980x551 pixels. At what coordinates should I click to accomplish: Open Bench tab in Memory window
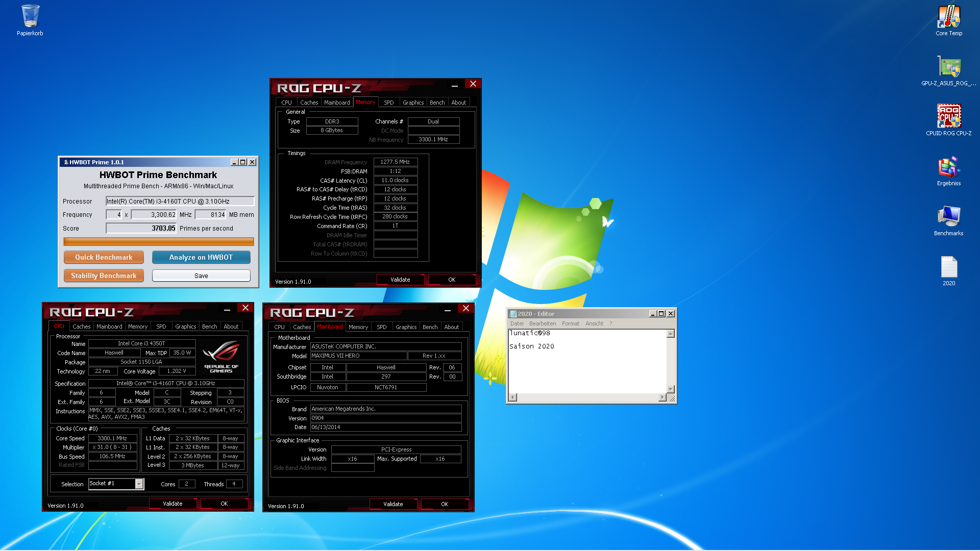437,103
